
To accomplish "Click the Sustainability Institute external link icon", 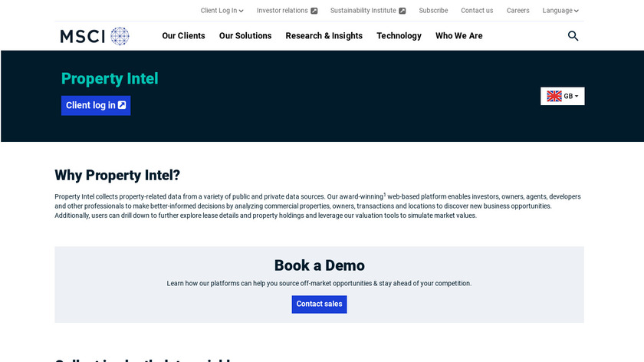I will (x=402, y=11).
